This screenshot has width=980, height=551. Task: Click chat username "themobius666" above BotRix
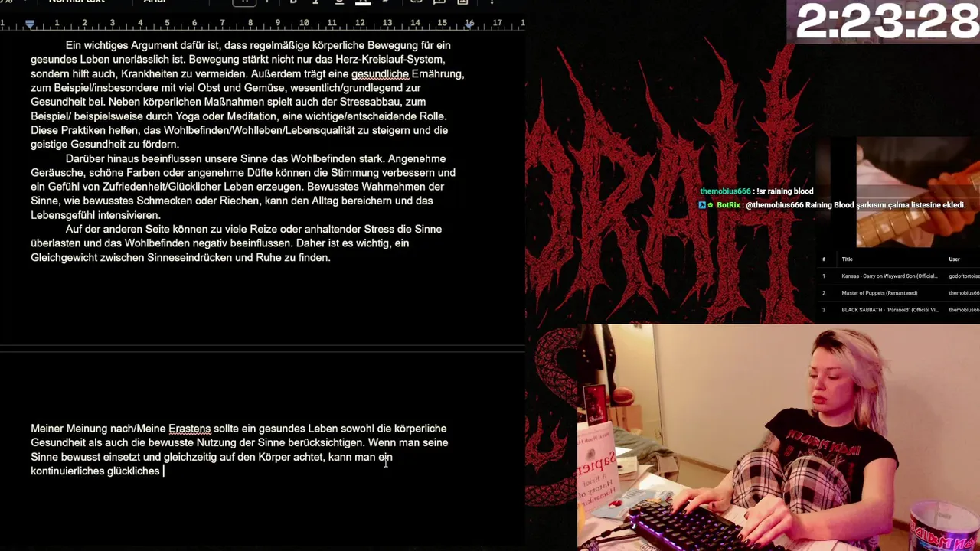click(x=725, y=191)
